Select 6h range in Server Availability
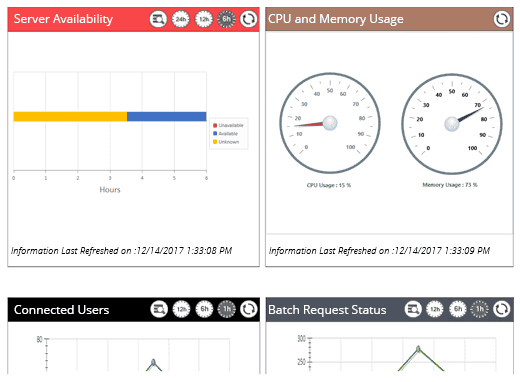The image size is (520, 382). (x=226, y=19)
